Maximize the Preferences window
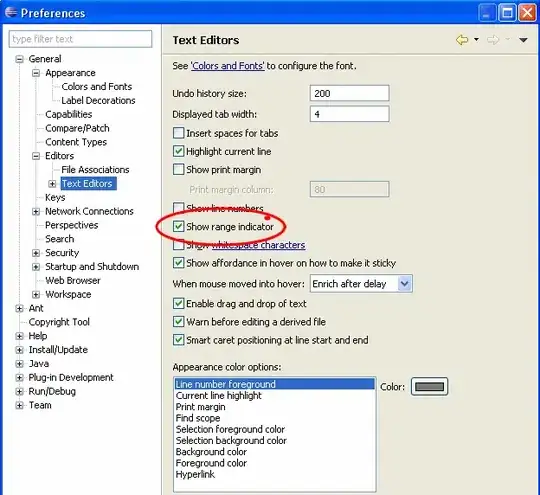The height and width of the screenshot is (495, 540). [507, 13]
